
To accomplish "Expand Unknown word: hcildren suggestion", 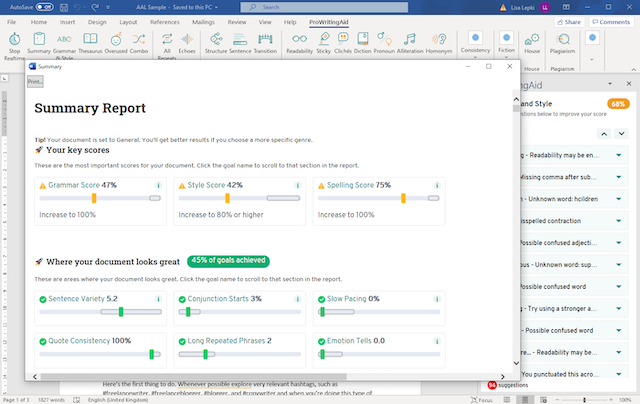I will 619,199.
